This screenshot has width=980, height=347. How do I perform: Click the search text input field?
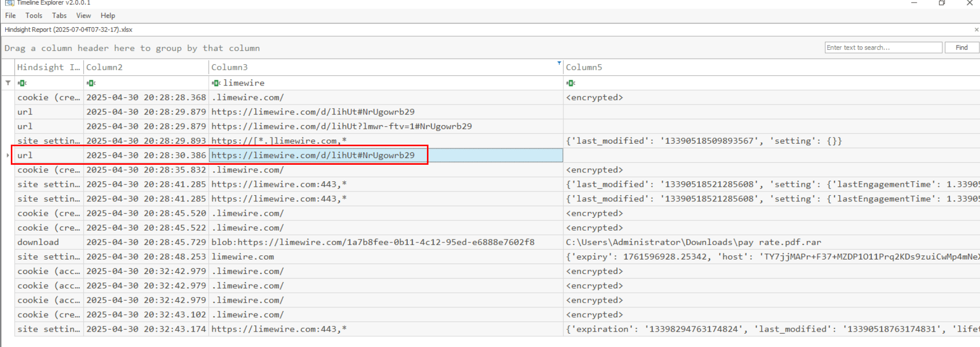pos(883,47)
